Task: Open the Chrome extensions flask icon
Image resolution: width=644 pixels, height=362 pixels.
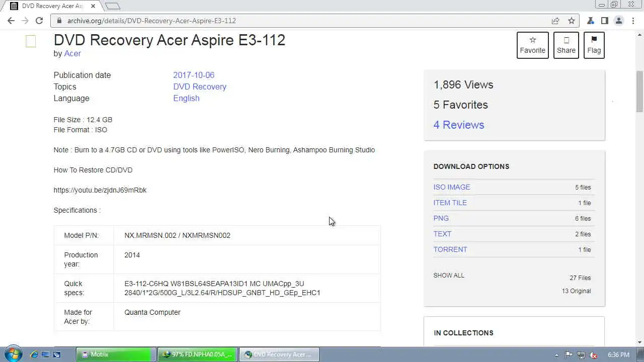Action: point(591,21)
